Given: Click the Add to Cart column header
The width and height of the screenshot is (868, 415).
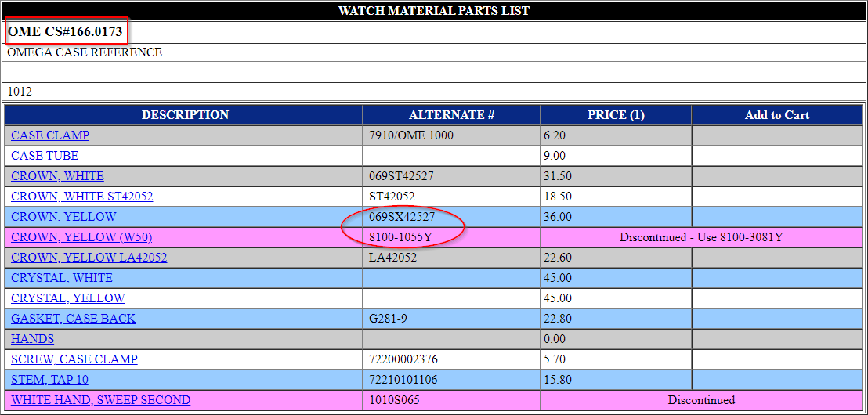Looking at the screenshot, I should tap(777, 115).
